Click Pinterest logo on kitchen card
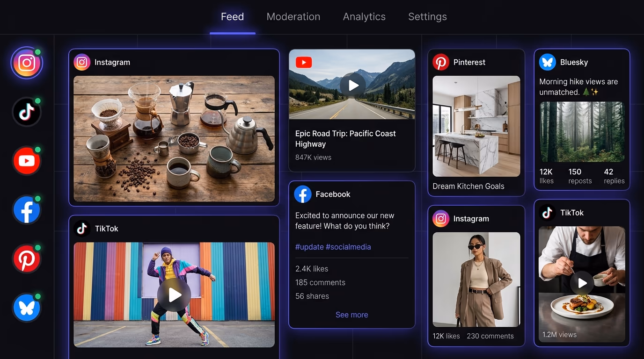 (440, 62)
